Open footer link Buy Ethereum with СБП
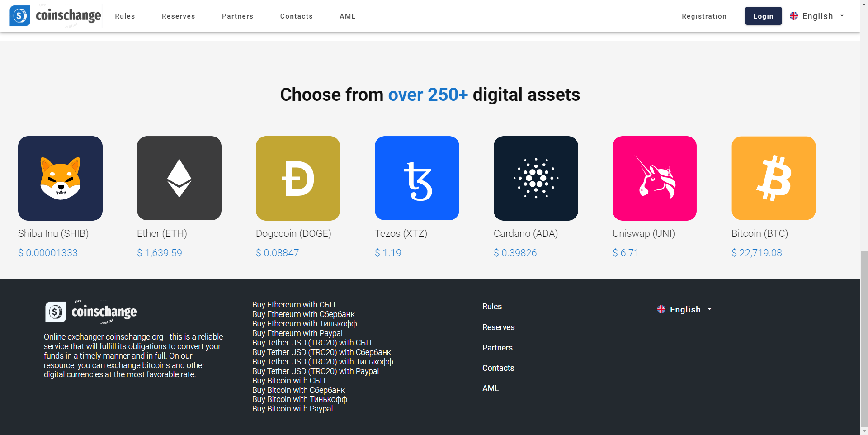Viewport: 868px width, 435px height. pos(294,305)
